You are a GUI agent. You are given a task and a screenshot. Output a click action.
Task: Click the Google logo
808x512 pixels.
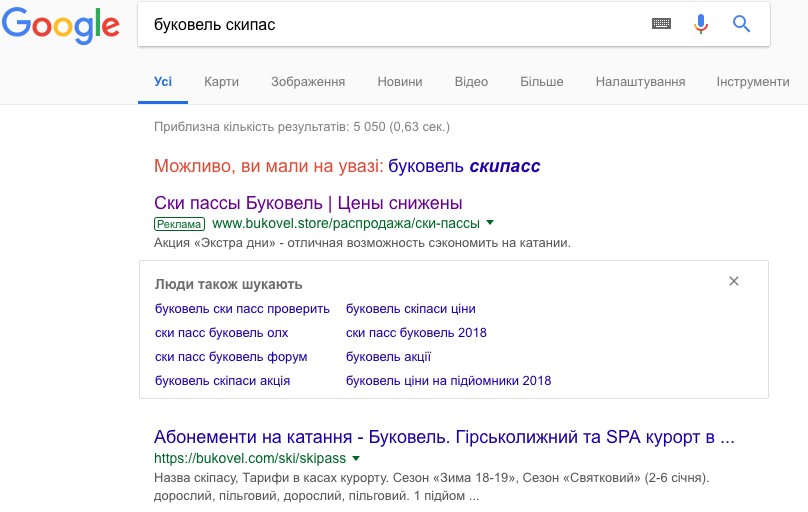pyautogui.click(x=61, y=25)
